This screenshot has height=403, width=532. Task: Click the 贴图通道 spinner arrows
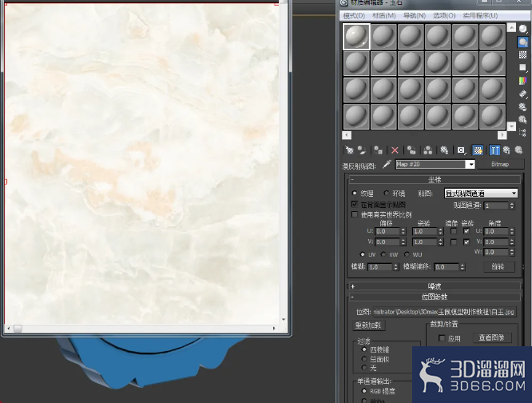[x=512, y=205]
